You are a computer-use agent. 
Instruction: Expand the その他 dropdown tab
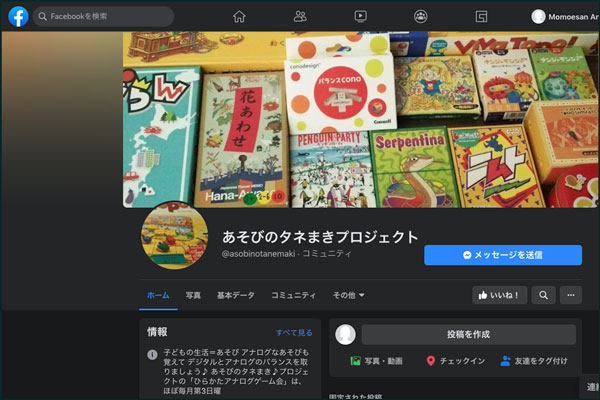pos(348,295)
